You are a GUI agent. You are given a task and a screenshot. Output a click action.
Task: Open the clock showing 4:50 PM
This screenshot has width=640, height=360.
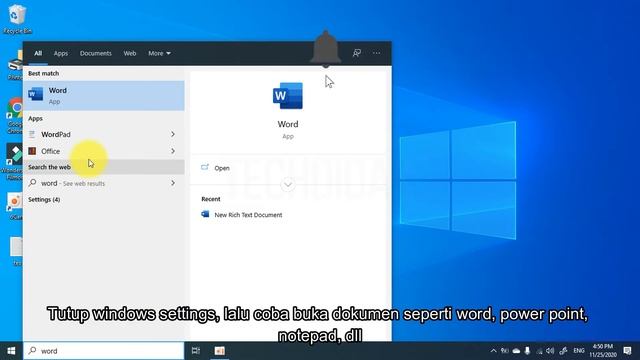click(603, 351)
